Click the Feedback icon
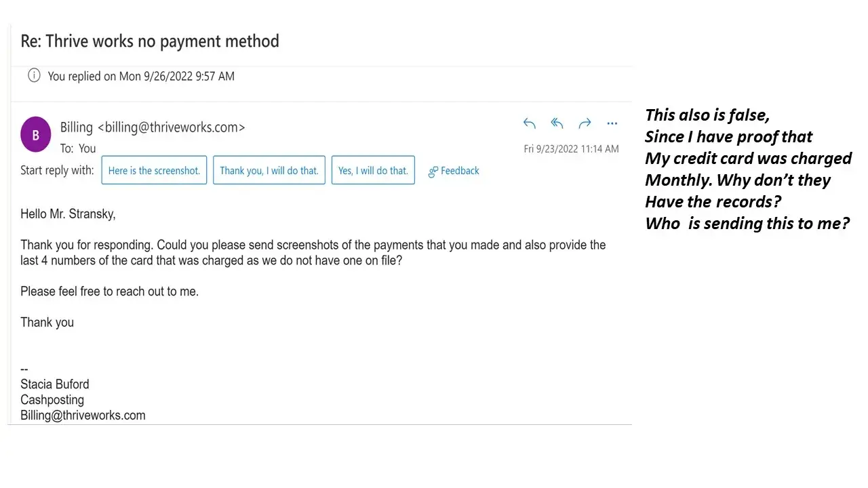Image resolution: width=868 pixels, height=488 pixels. point(433,171)
